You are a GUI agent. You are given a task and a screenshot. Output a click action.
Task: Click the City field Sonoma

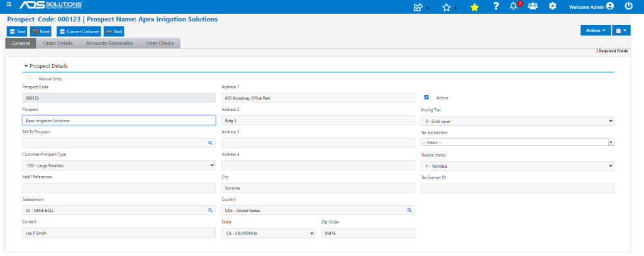tap(318, 188)
